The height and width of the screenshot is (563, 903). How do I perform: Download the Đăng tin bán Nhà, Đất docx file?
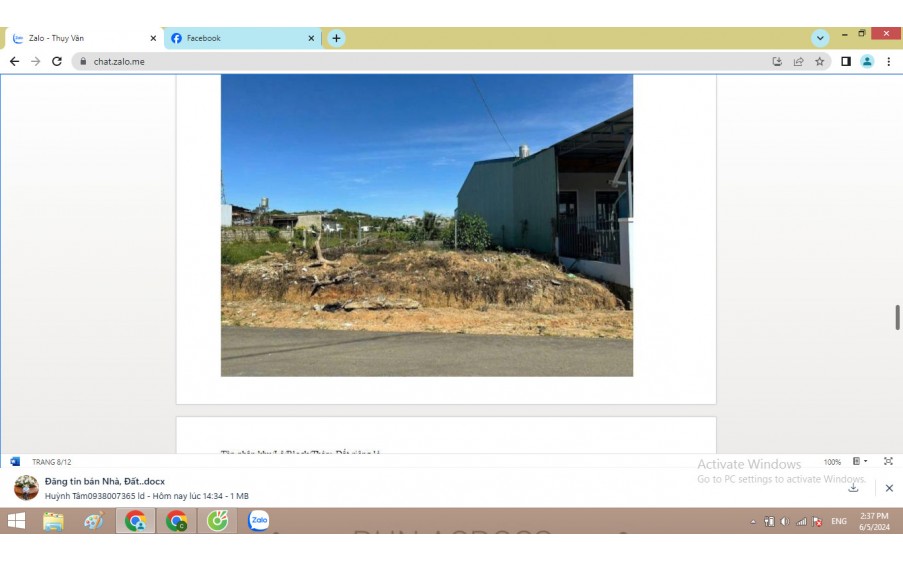[853, 488]
